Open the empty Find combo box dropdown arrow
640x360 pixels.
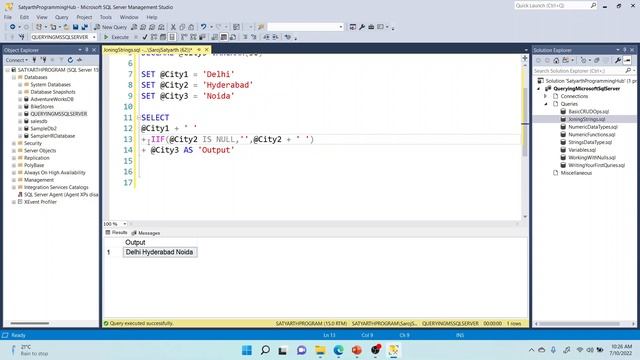pos(341,27)
